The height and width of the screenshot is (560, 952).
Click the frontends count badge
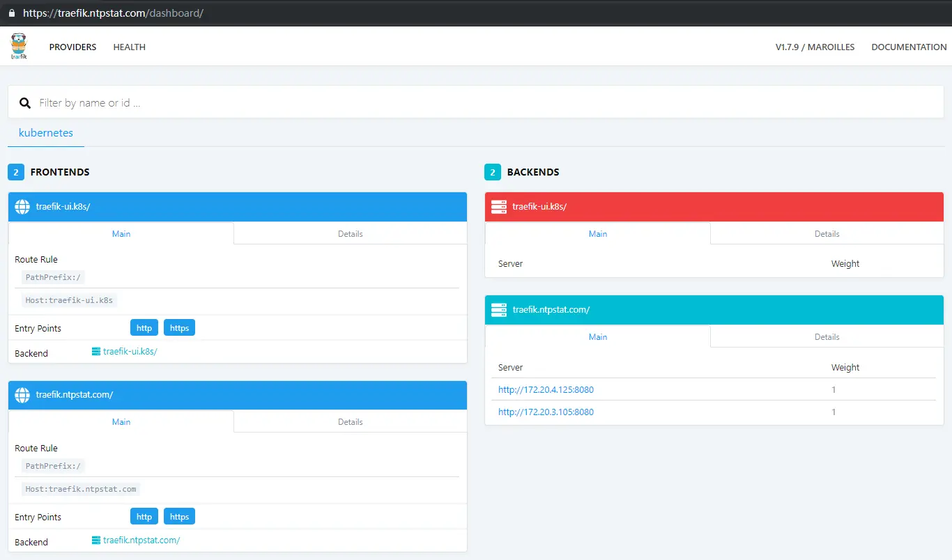16,171
